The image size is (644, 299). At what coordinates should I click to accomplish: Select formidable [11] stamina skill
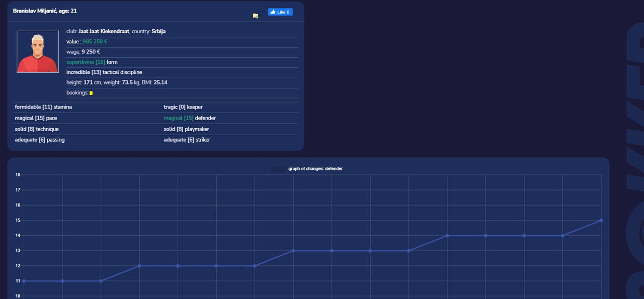pyautogui.click(x=43, y=107)
